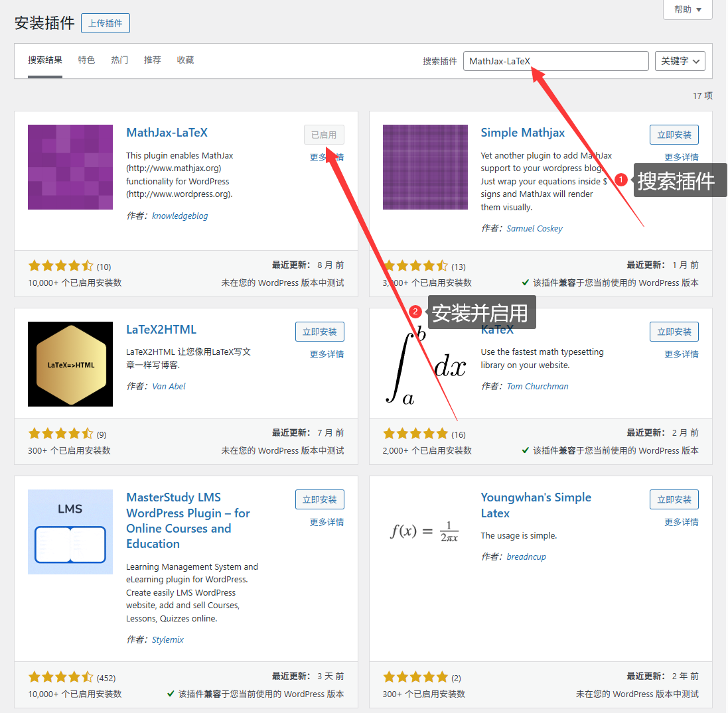Install the Simple Mathjax plugin now

pyautogui.click(x=674, y=135)
